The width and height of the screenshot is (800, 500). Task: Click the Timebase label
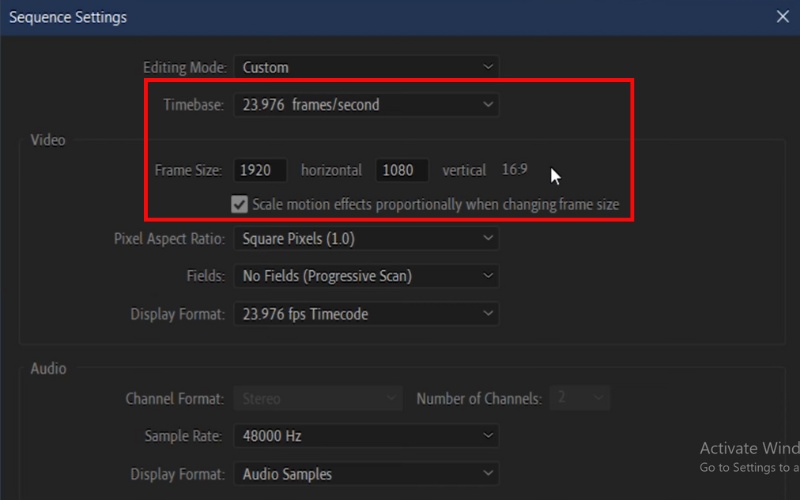[x=193, y=104]
